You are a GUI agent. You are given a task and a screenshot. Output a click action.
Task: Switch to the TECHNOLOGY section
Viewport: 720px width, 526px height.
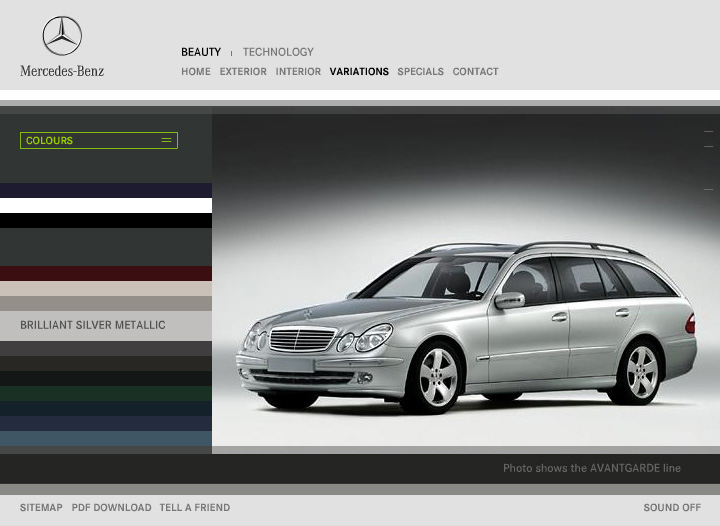[x=278, y=52]
